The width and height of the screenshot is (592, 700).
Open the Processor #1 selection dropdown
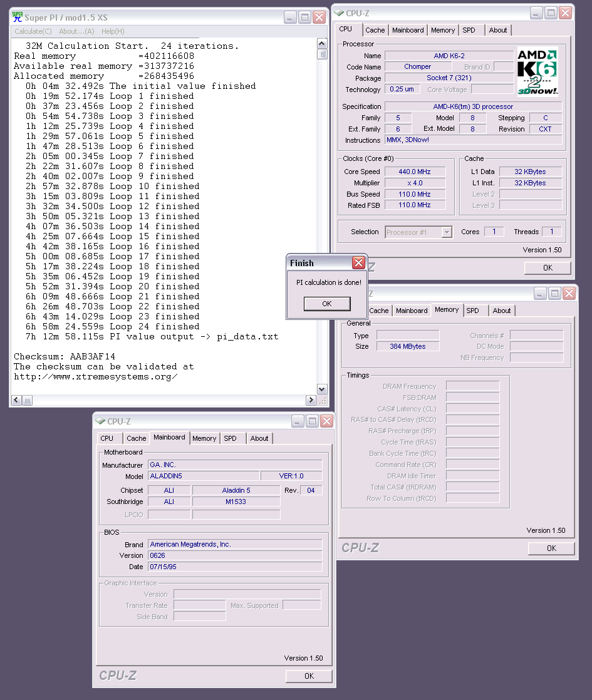coord(447,232)
